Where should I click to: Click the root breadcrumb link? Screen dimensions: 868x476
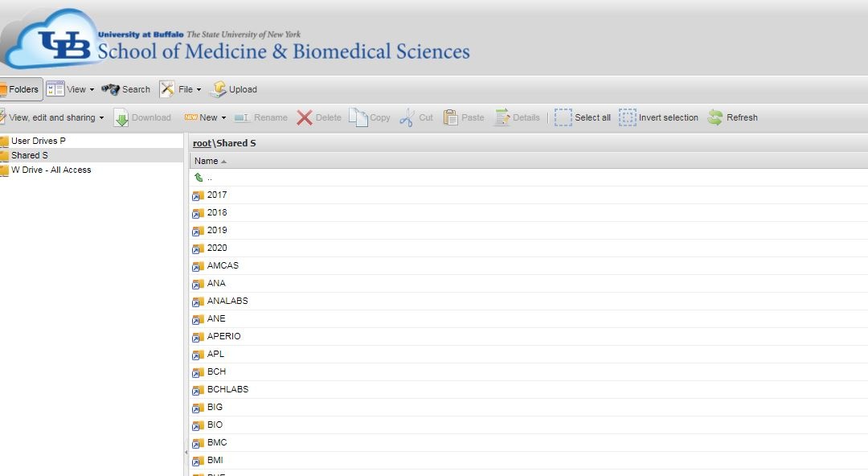(202, 143)
